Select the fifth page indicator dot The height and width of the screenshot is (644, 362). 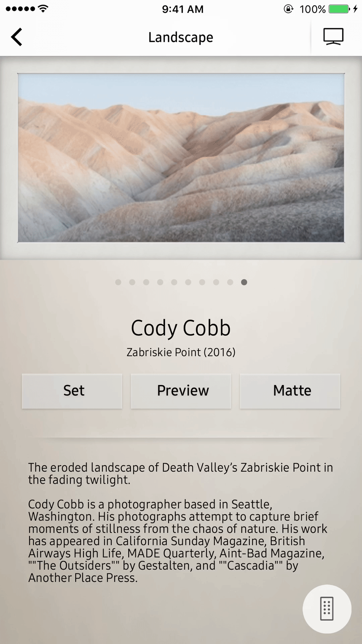click(174, 282)
